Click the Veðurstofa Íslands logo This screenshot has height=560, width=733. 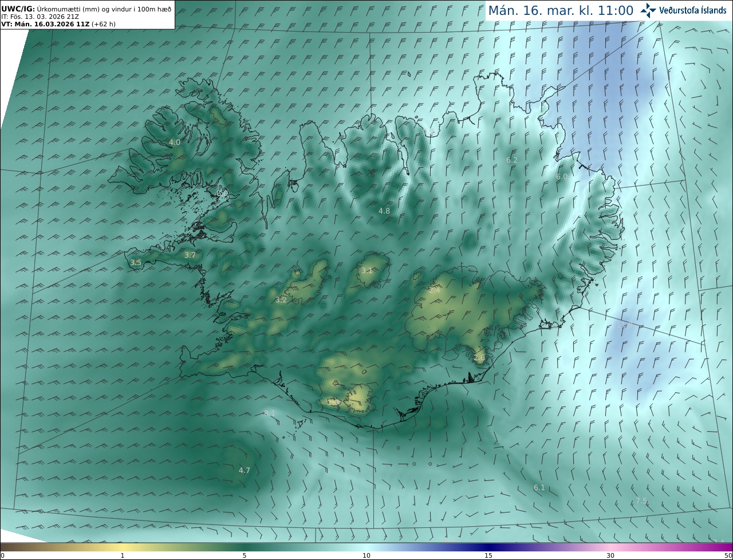click(x=683, y=10)
